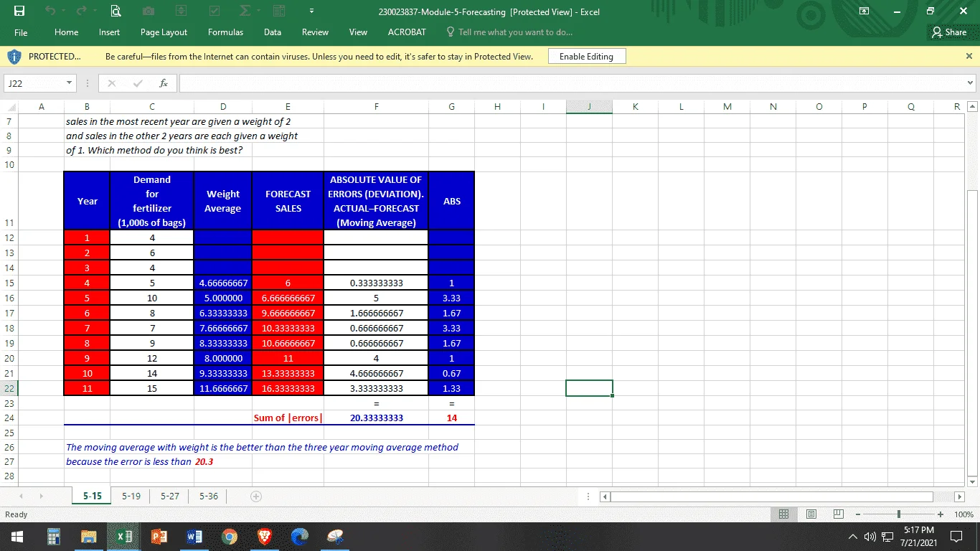The width and height of the screenshot is (980, 551).
Task: Switch to Normal view in status bar
Action: (x=785, y=514)
